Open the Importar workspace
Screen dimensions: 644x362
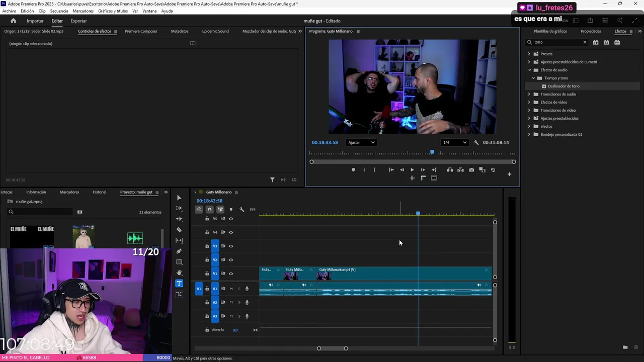coord(35,21)
